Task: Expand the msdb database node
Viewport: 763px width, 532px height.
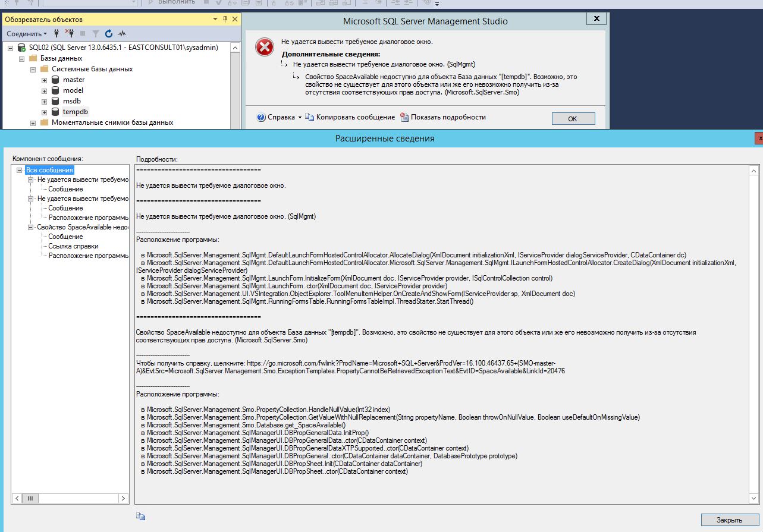Action: (x=44, y=101)
